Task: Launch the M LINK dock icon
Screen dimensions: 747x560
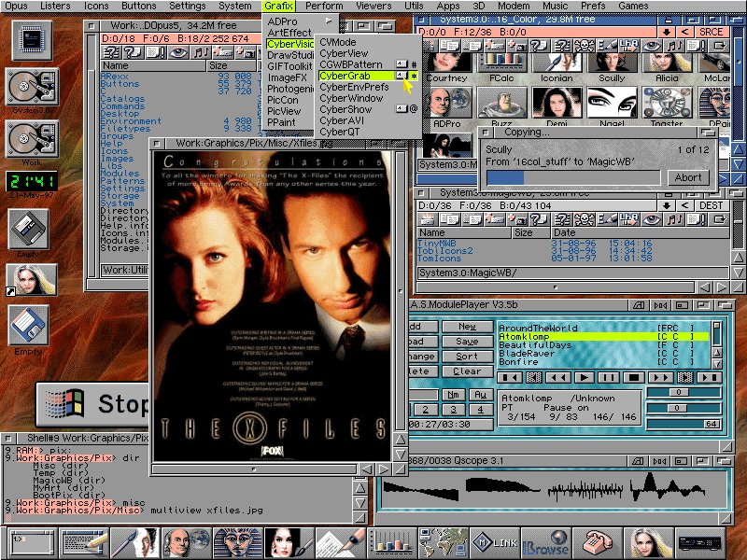Action: click(x=495, y=542)
